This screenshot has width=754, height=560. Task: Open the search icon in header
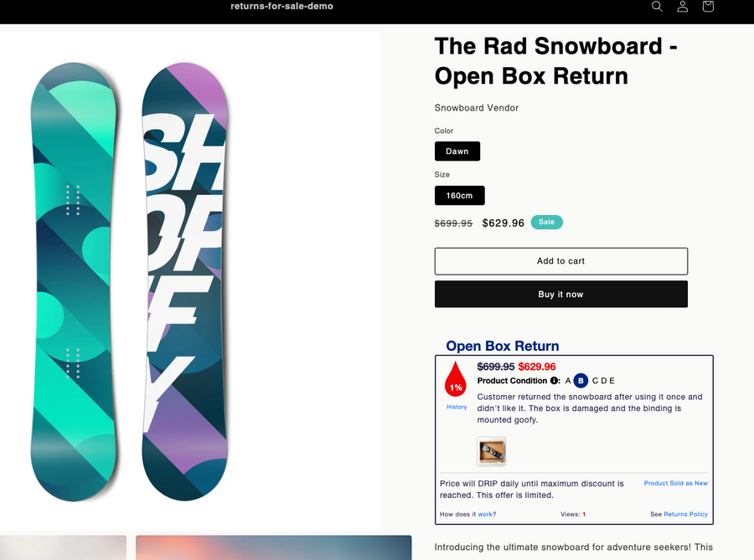pos(657,7)
